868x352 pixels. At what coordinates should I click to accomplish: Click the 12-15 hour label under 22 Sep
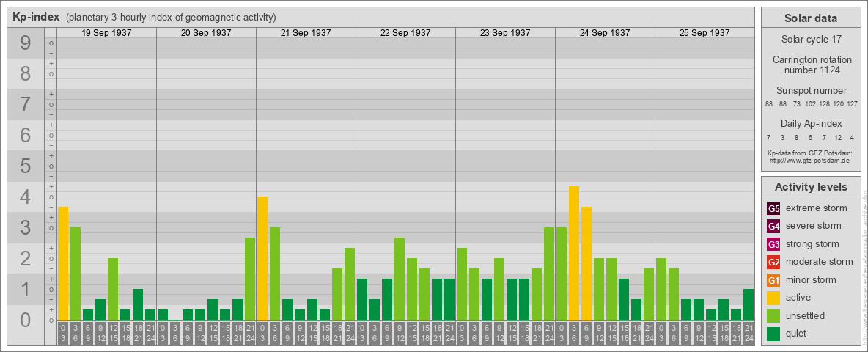point(412,334)
